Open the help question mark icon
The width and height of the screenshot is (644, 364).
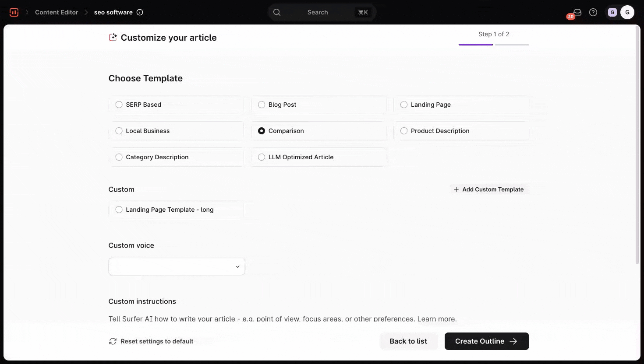[x=593, y=12]
